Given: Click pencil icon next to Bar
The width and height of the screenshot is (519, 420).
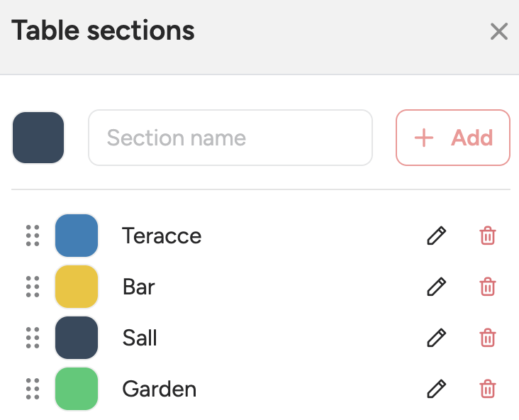Looking at the screenshot, I should (437, 287).
